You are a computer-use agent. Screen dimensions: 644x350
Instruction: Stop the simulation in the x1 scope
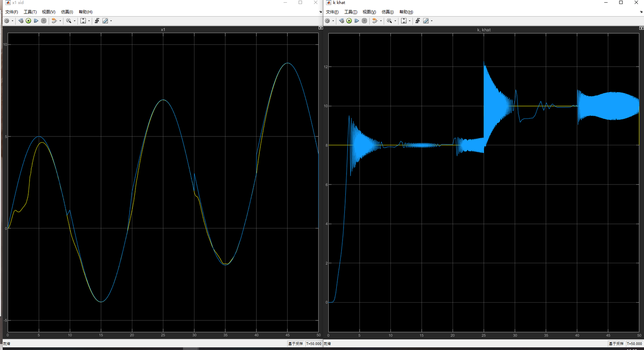pos(43,21)
